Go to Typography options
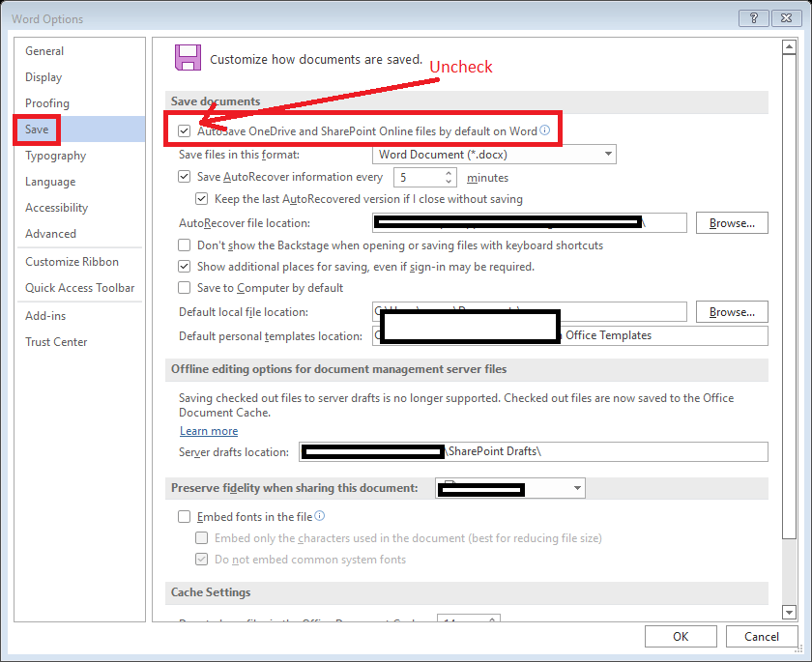The image size is (812, 662). 55,156
